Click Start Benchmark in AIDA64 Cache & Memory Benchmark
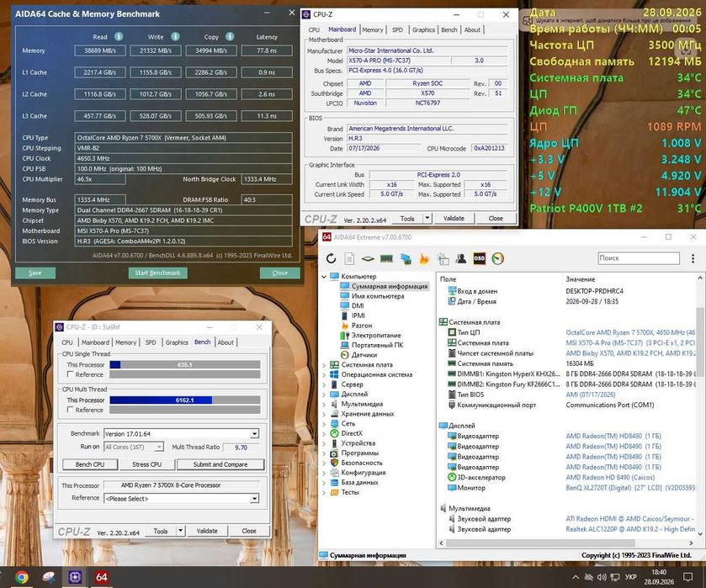This screenshot has height=588, width=706. [x=157, y=273]
